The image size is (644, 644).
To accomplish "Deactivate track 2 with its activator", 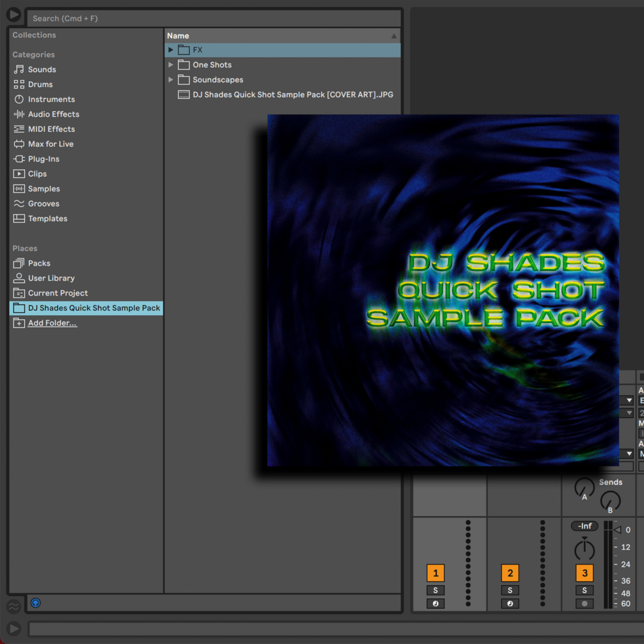I will click(x=510, y=573).
